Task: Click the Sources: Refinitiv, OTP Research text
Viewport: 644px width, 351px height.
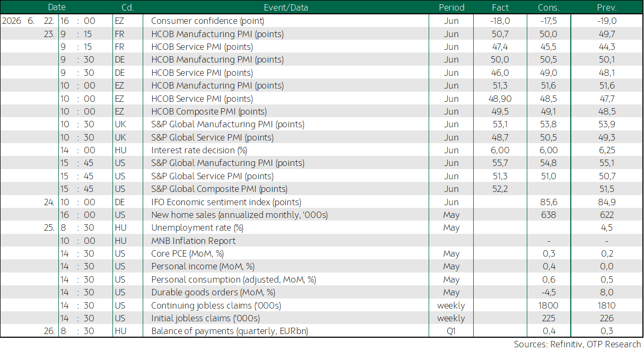Action: click(577, 344)
